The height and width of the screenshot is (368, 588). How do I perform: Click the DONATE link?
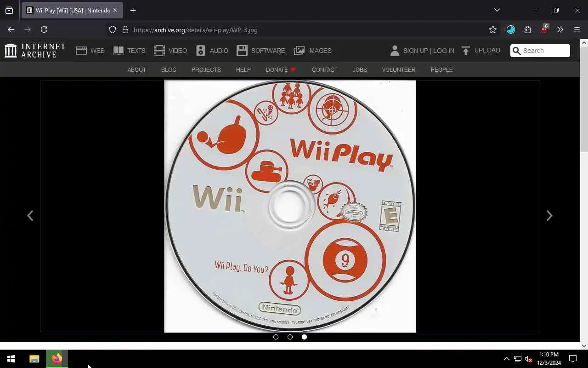pos(281,69)
